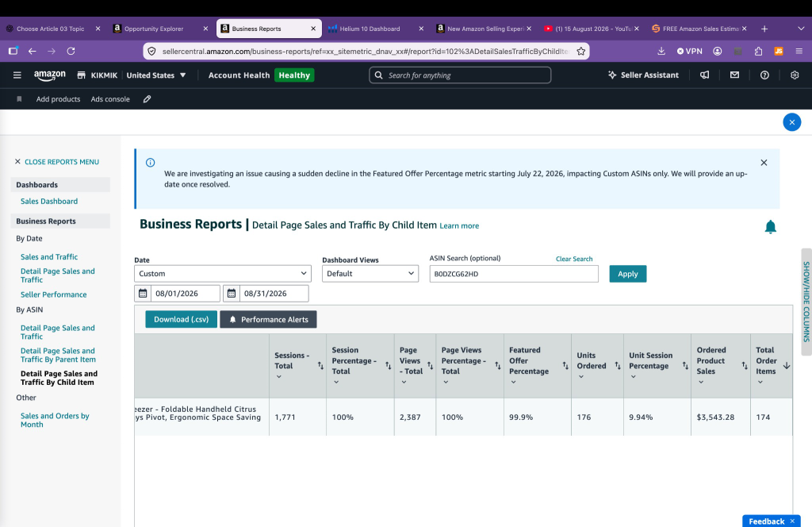Open the start date calendar icon

pos(143,294)
